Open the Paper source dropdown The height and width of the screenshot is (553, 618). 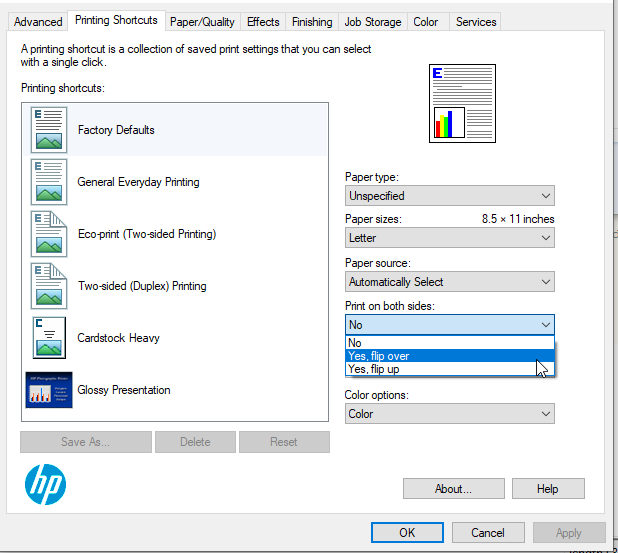[x=450, y=282]
